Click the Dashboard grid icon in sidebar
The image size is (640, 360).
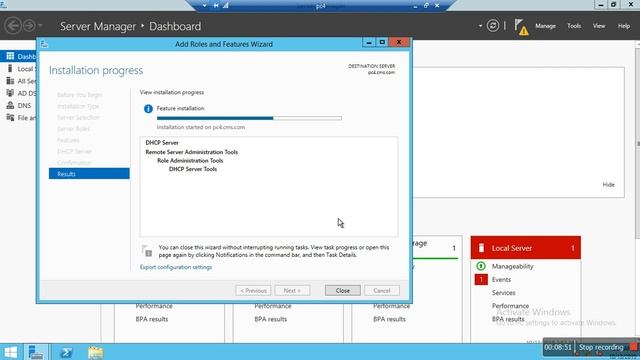click(10, 56)
